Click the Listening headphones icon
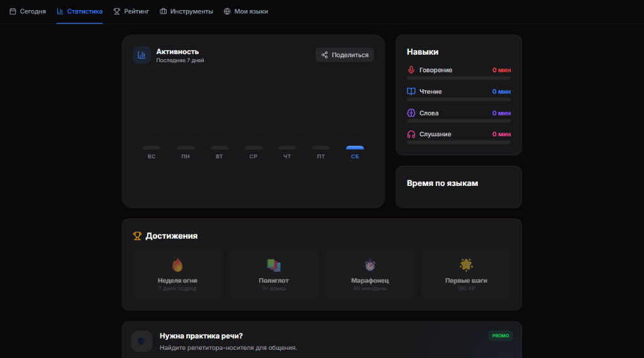This screenshot has width=644, height=358. click(411, 134)
